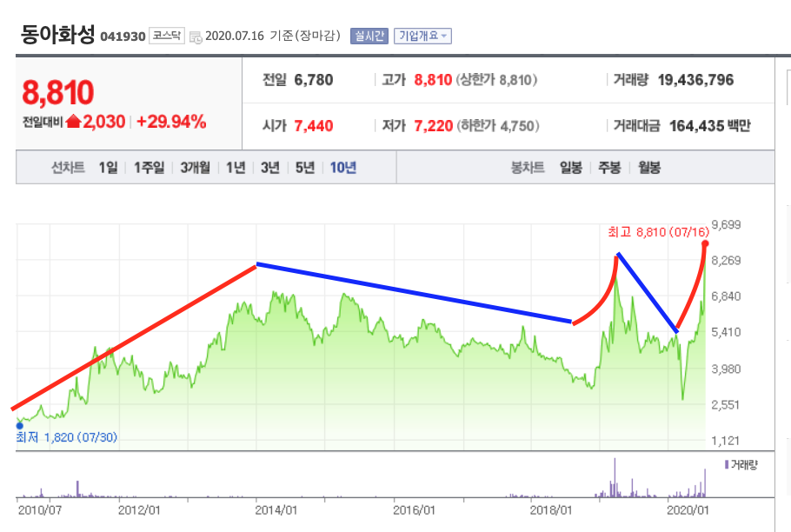This screenshot has width=791, height=532.
Task: Switch to 월봉 candle chart
Action: (649, 168)
